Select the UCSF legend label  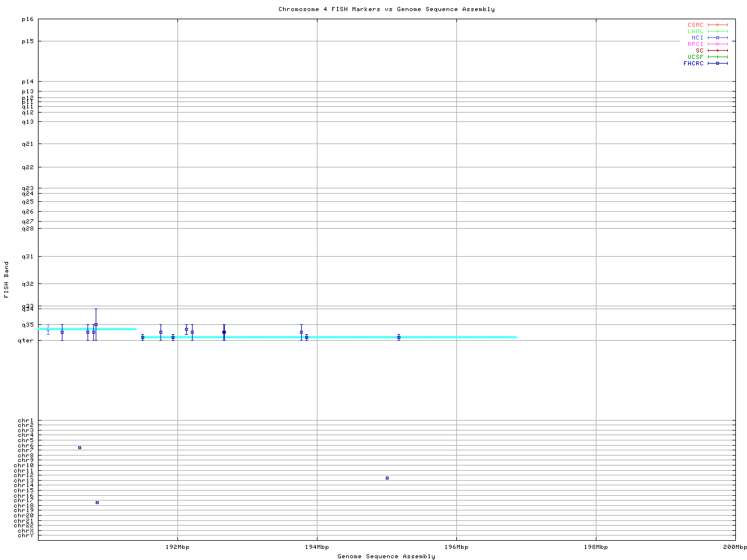[x=696, y=57]
